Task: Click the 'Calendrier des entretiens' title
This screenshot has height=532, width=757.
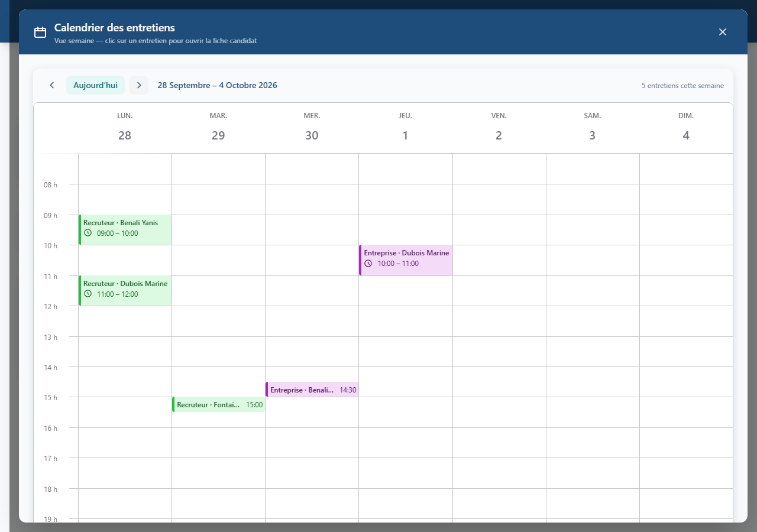Action: 115,28
